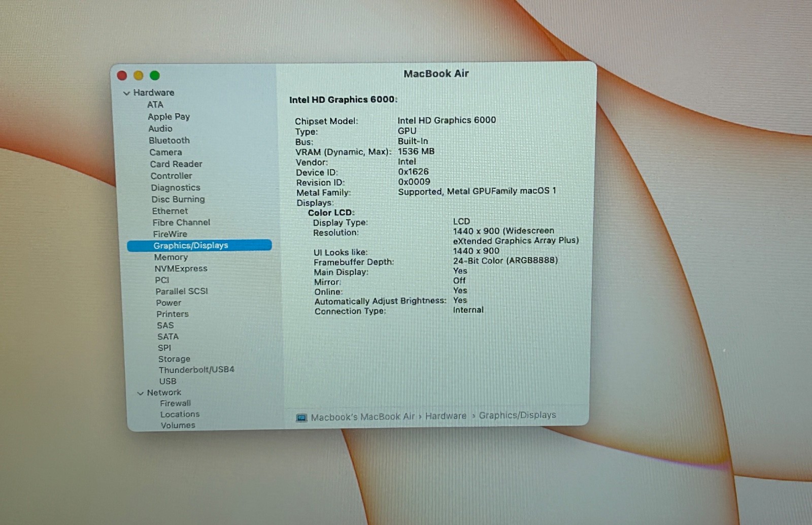The image size is (812, 525).
Task: Zoom the window with the green button
Action: 155,76
